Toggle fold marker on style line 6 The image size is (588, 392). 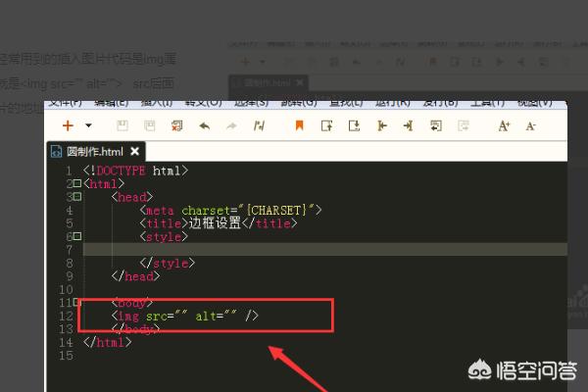[76, 236]
